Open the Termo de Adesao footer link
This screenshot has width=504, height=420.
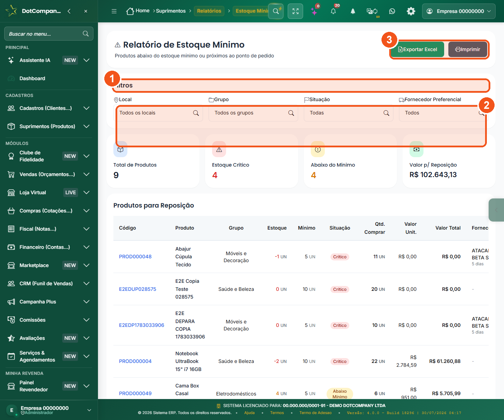coord(315,413)
